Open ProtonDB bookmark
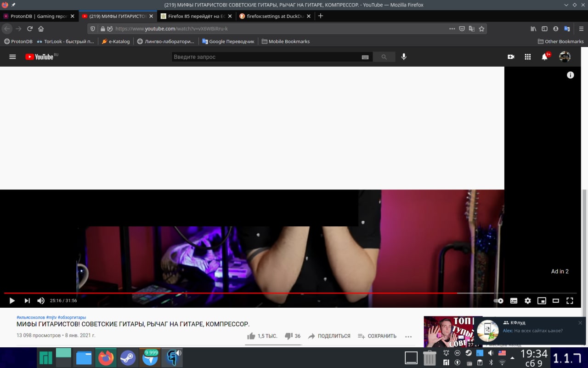The width and height of the screenshot is (588, 368). pyautogui.click(x=18, y=41)
